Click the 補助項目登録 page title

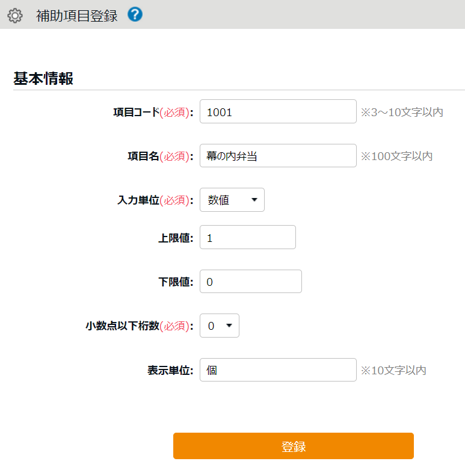(76, 16)
